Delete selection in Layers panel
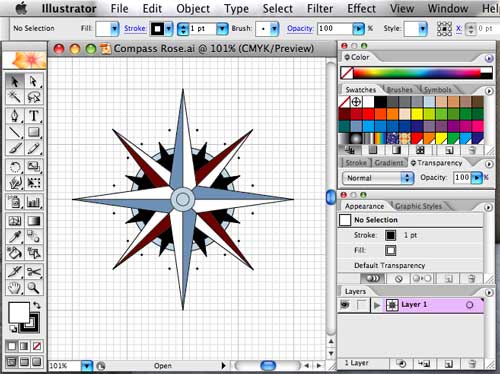Image resolution: width=500 pixels, height=374 pixels. (471, 364)
